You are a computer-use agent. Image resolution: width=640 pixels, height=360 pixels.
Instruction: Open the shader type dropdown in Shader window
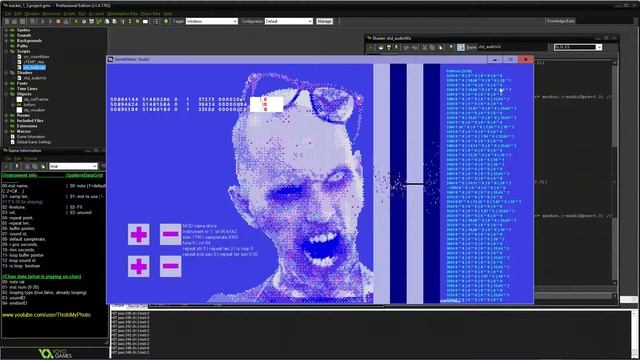(578, 47)
